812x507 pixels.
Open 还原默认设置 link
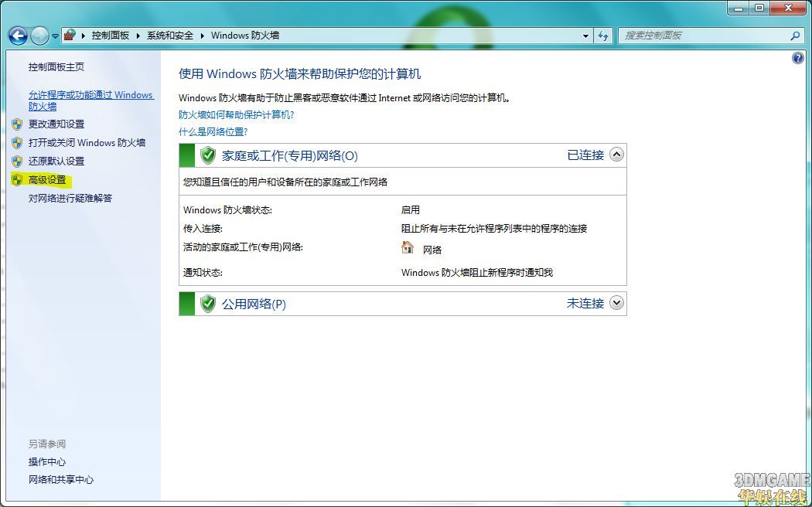pos(56,162)
